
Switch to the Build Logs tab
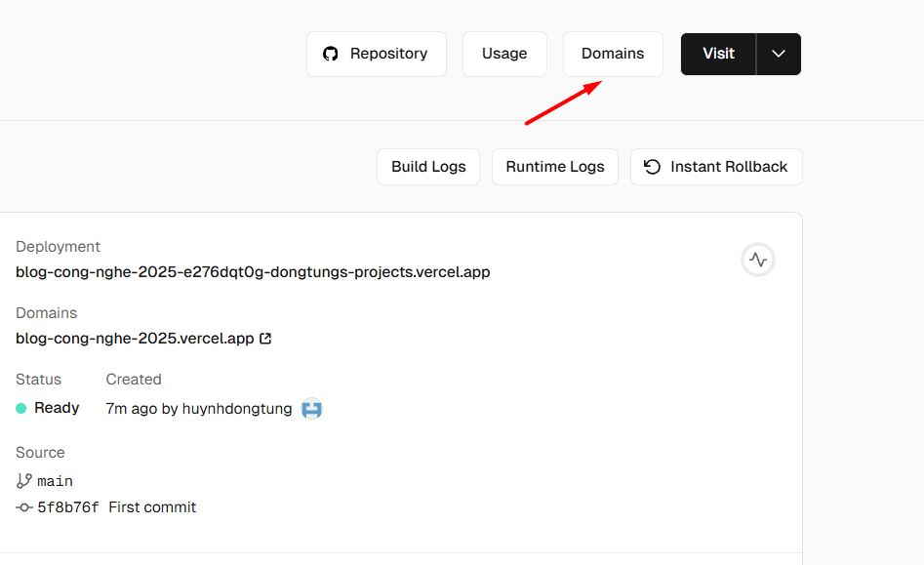(427, 166)
